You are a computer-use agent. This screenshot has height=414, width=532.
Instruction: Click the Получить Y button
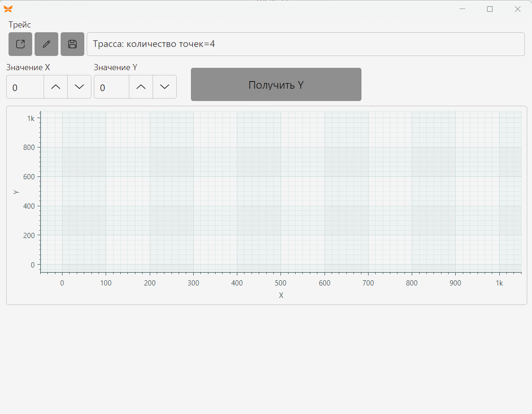tap(276, 84)
